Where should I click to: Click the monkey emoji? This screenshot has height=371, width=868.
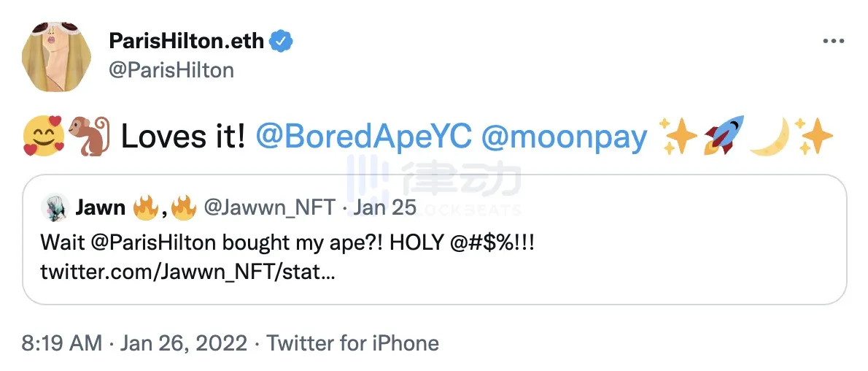[x=86, y=137]
